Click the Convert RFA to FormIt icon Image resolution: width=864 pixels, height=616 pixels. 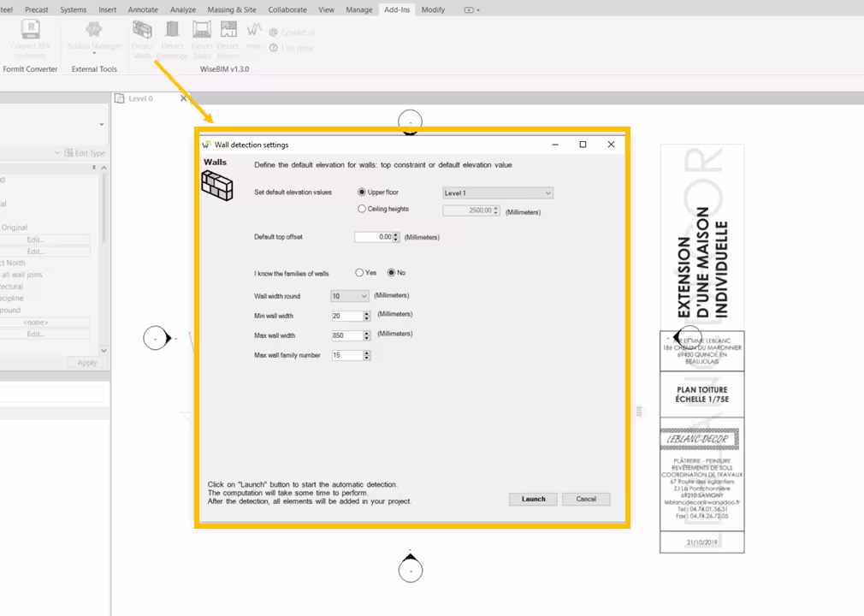tap(31, 33)
